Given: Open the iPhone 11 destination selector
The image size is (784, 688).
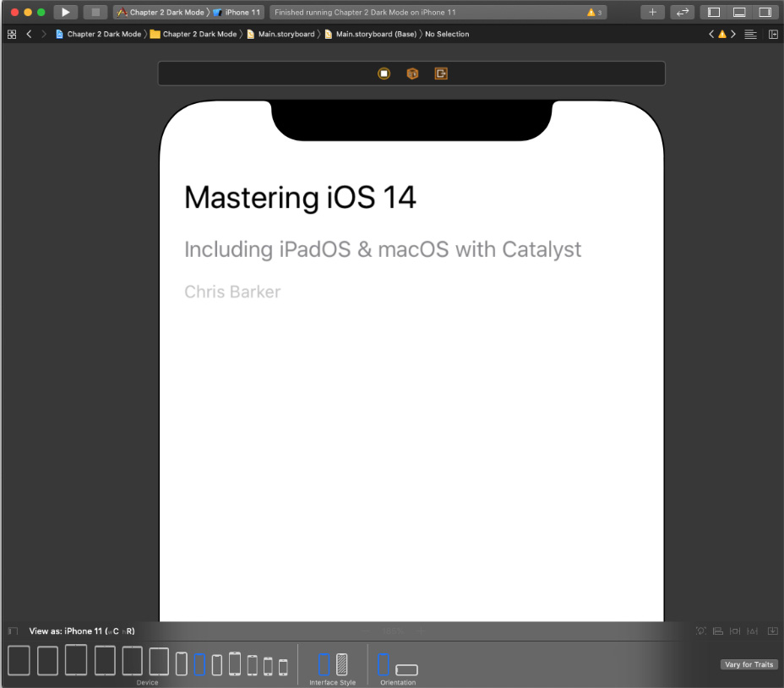Looking at the screenshot, I should (237, 12).
